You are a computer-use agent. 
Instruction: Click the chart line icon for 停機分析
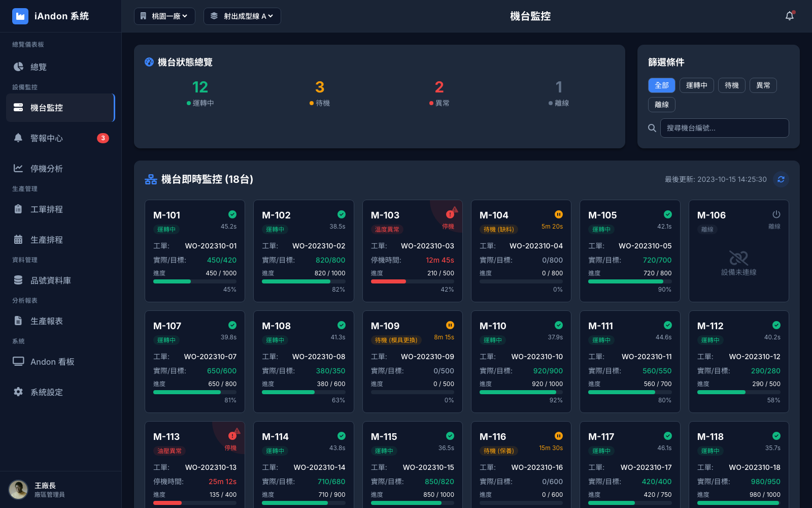pyautogui.click(x=18, y=168)
